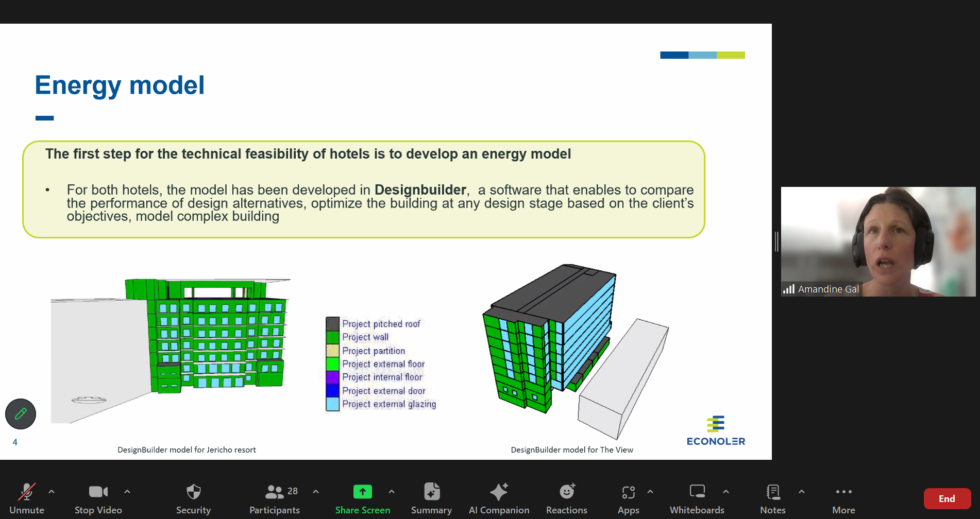Expand Share Screen options chevron
The image size is (980, 519).
[392, 492]
